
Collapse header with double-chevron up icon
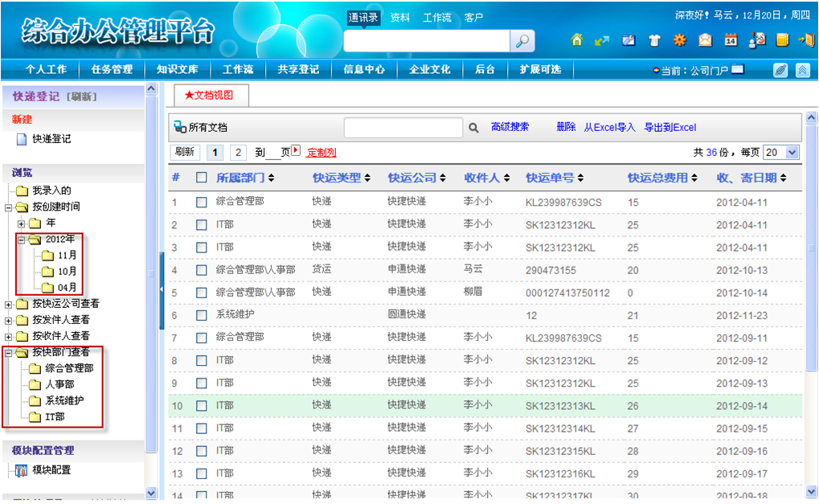pos(802,70)
